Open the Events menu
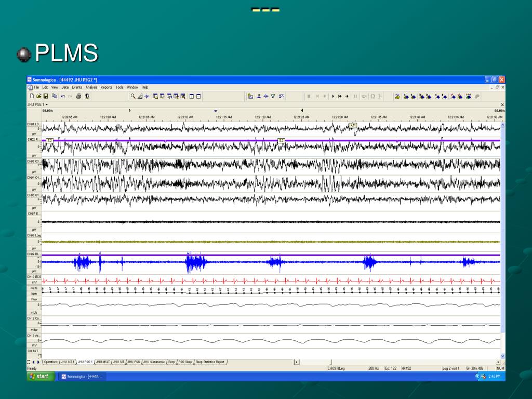532x399 pixels. 77,87
